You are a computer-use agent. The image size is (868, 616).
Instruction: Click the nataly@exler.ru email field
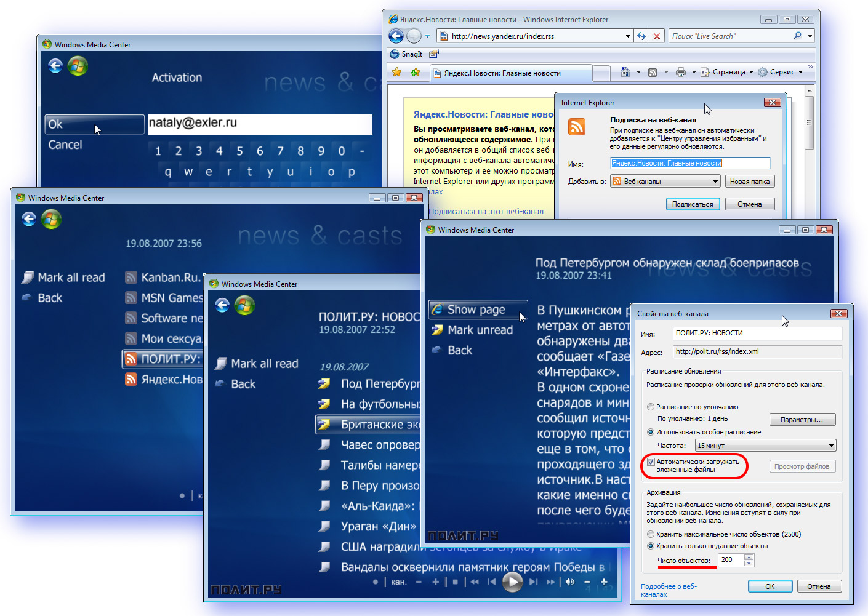[x=260, y=124]
